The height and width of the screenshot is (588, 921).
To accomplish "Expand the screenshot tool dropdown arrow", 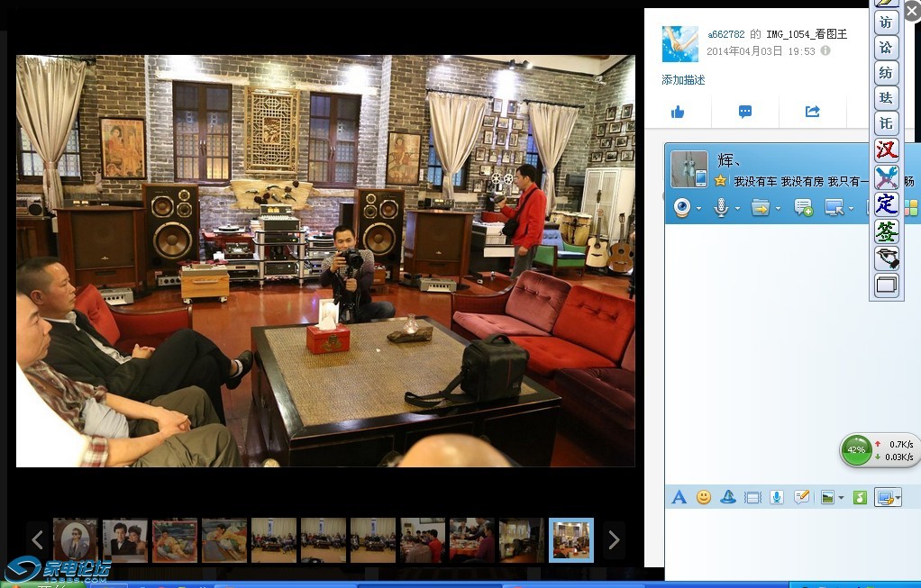I will pos(896,498).
